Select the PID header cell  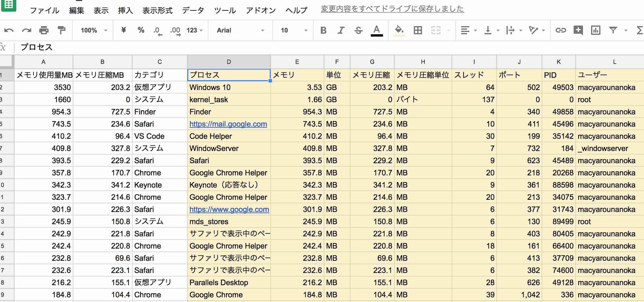[x=559, y=75]
